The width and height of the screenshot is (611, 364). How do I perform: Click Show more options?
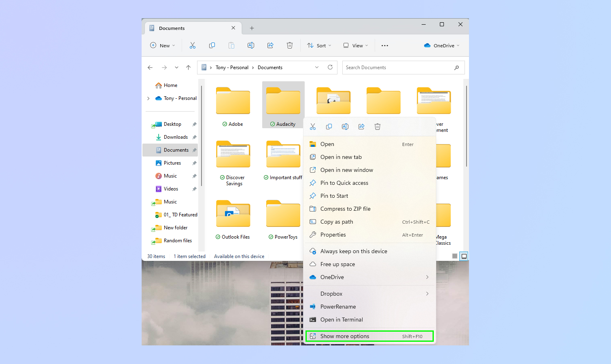click(x=370, y=336)
